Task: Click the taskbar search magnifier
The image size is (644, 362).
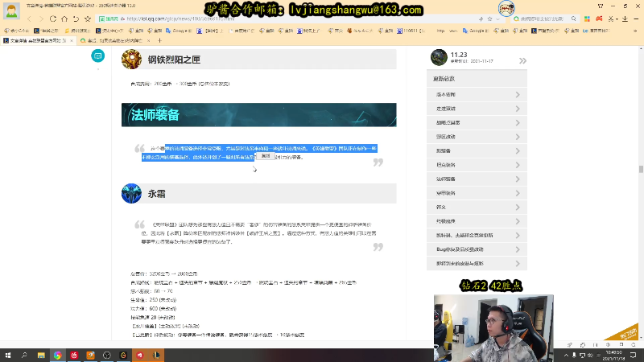Action: (x=24, y=356)
